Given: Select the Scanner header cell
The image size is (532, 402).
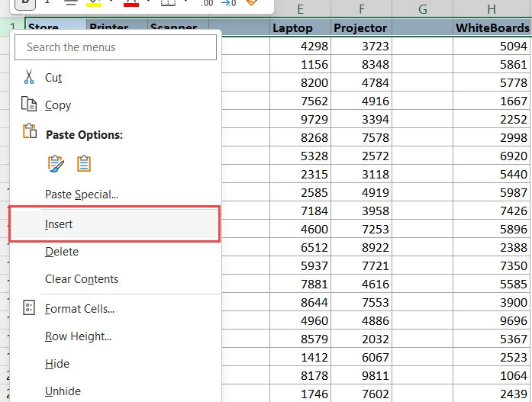Looking at the screenshot, I should [x=178, y=24].
